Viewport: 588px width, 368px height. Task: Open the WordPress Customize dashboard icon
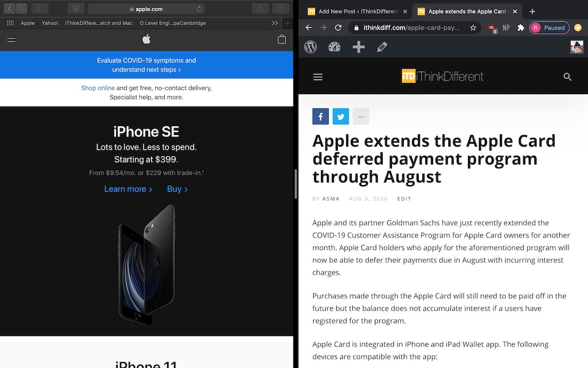click(x=334, y=47)
